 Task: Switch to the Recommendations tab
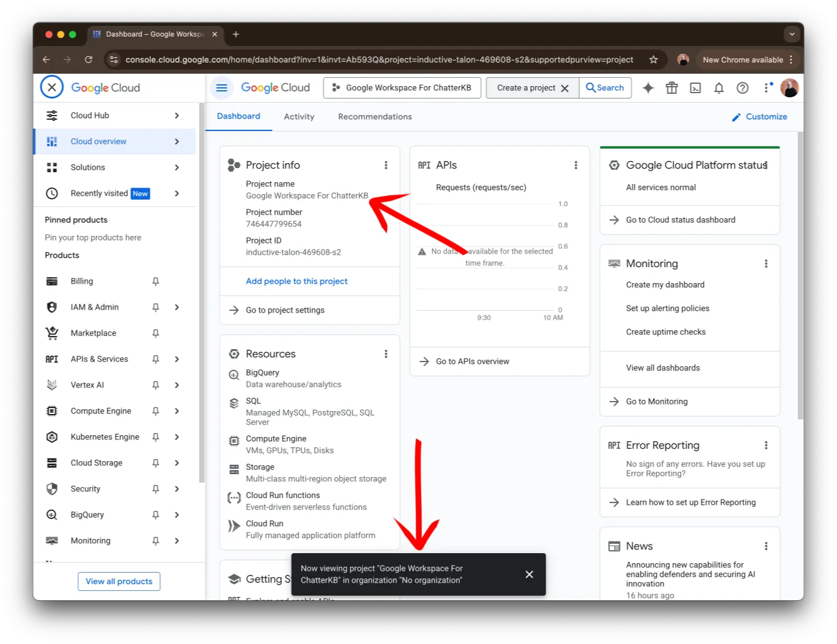click(x=375, y=117)
